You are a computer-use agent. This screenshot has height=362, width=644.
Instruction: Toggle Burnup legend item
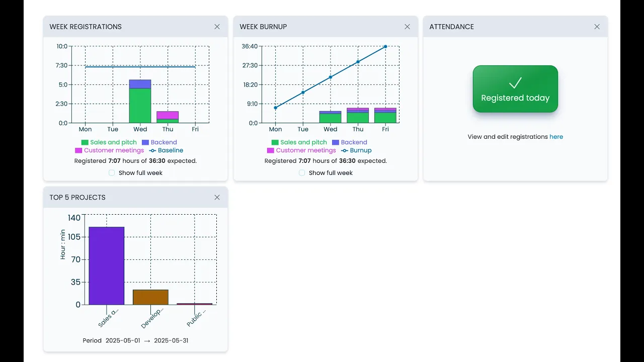(x=356, y=150)
